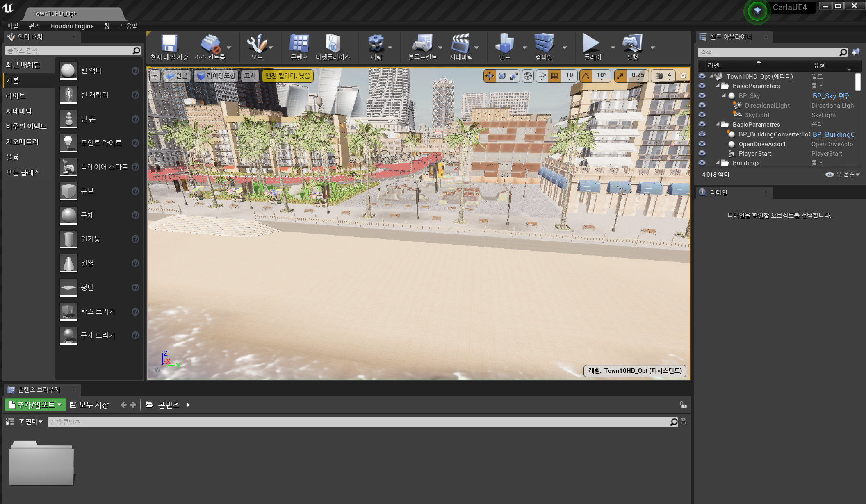
Task: Click the Blueprints gamepad icon
Action: (422, 43)
